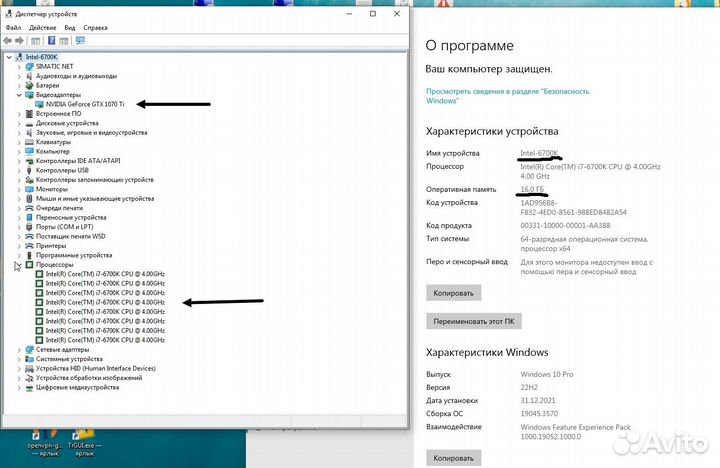This screenshot has width=720, height=468.
Task: Select the TrGUI.exe shortcut on the desktop
Action: 84,443
